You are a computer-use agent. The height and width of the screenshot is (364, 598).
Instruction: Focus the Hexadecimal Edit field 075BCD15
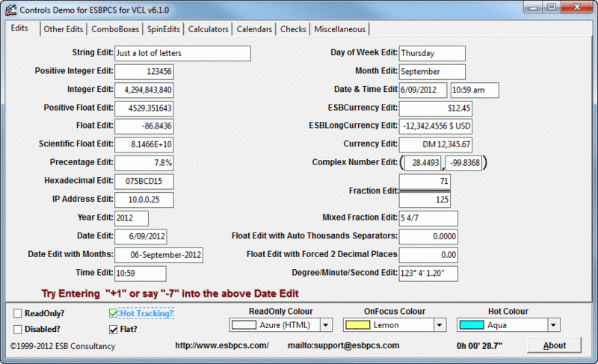click(x=144, y=182)
